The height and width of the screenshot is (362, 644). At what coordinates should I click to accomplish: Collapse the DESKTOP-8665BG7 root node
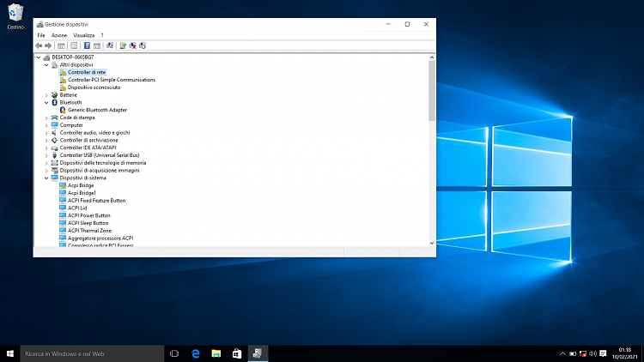39,57
